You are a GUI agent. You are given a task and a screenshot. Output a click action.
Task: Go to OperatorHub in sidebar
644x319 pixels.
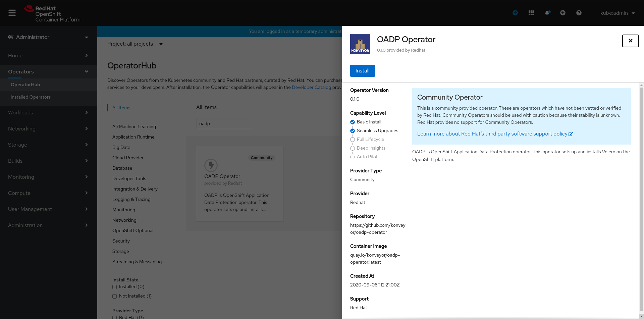pos(49,85)
